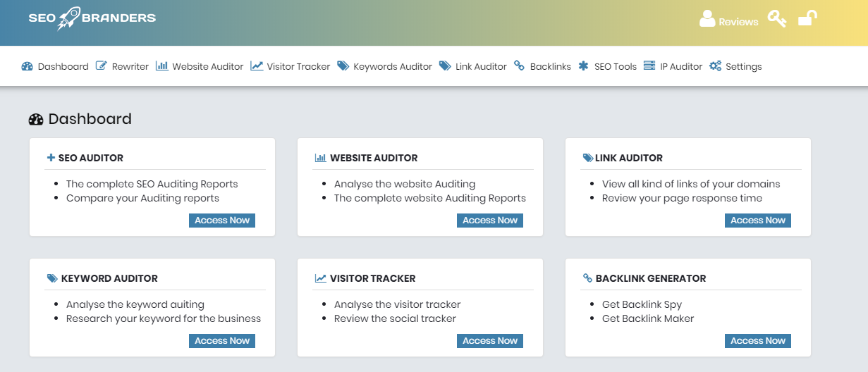Click the user profile icon beside Reviews
The height and width of the screenshot is (372, 868).
707,18
